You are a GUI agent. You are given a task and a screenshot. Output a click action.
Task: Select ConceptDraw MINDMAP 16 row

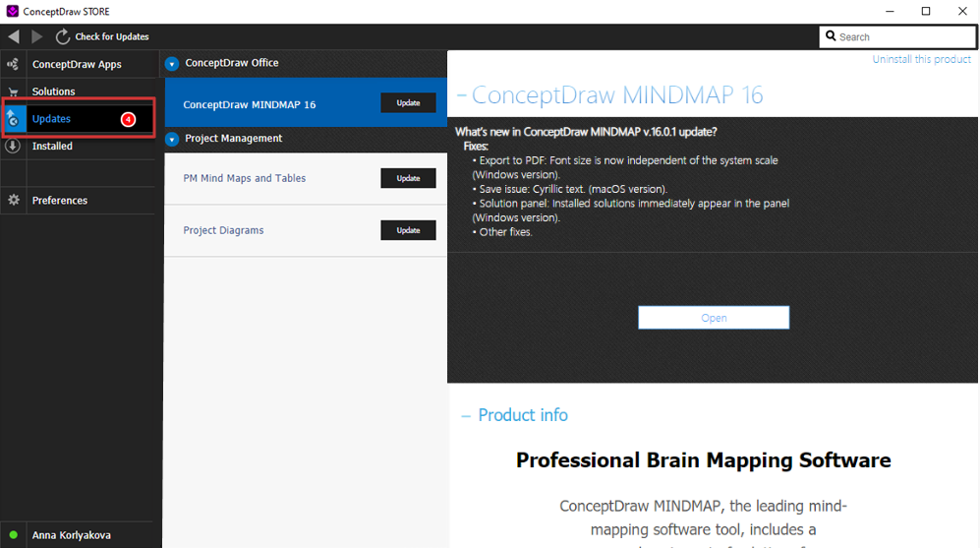click(x=306, y=102)
